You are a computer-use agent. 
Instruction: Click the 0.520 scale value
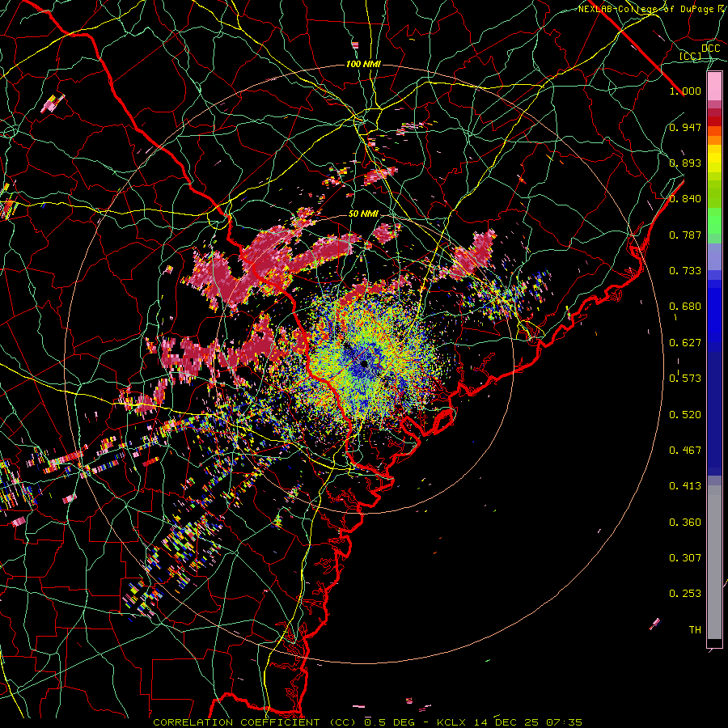(685, 414)
